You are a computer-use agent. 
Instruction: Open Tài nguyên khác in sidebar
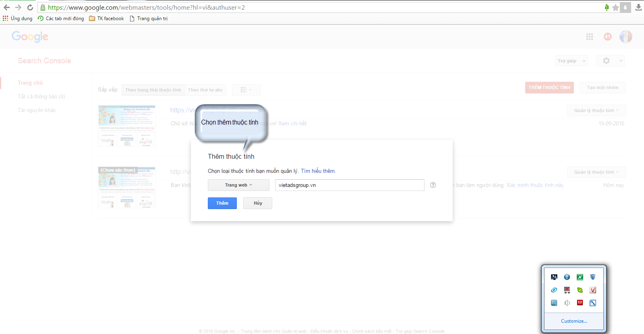[x=37, y=110]
